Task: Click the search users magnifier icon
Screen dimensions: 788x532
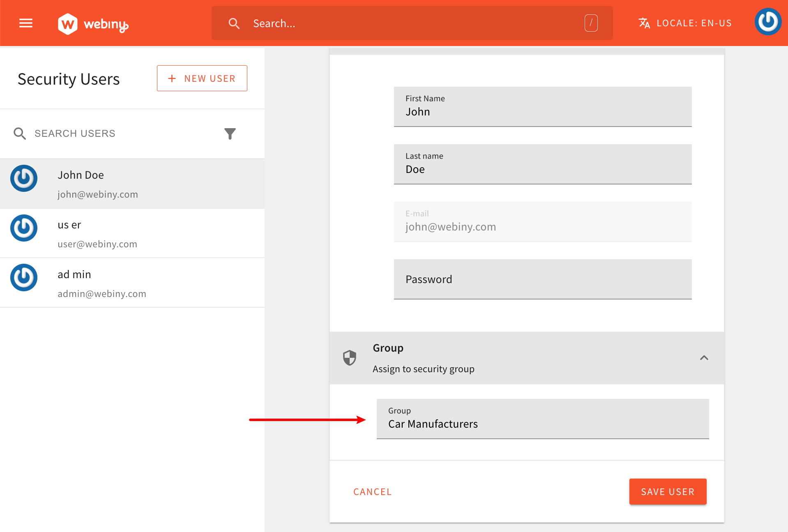Action: (x=19, y=133)
